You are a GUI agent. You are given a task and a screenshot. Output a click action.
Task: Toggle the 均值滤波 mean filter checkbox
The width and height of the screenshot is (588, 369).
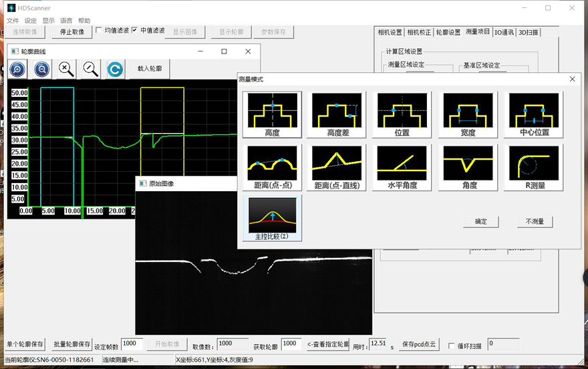click(99, 30)
